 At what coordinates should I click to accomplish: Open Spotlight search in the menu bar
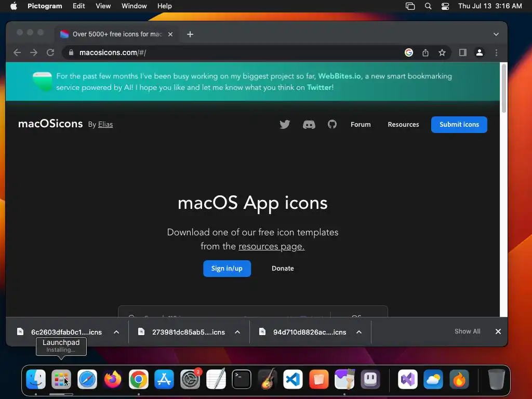coord(428,6)
